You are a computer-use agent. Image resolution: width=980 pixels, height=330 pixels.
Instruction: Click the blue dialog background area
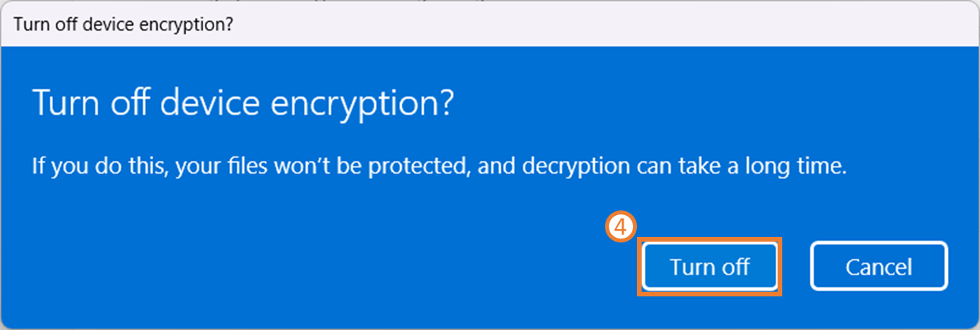pos(313,250)
